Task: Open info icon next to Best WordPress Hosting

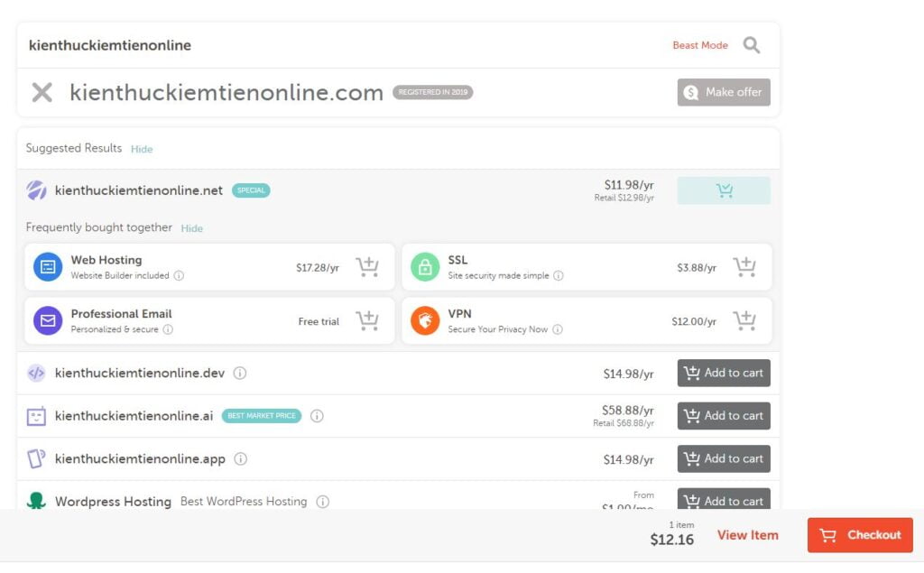Action: [x=322, y=502]
